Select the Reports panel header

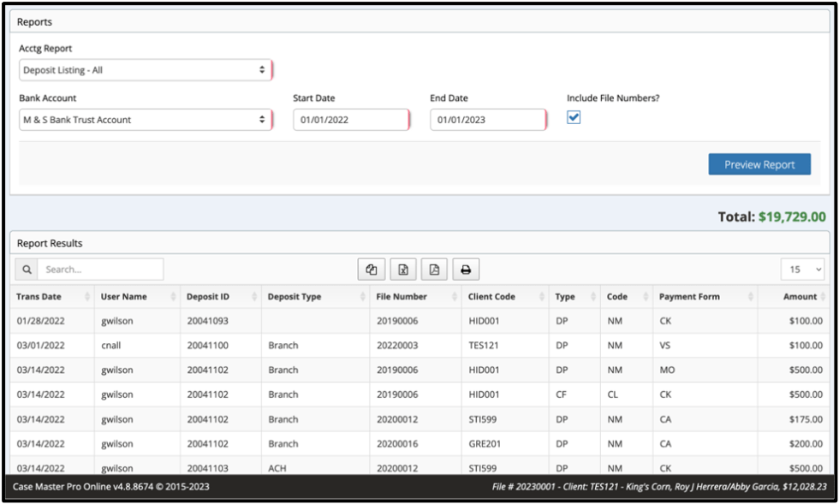[35, 21]
